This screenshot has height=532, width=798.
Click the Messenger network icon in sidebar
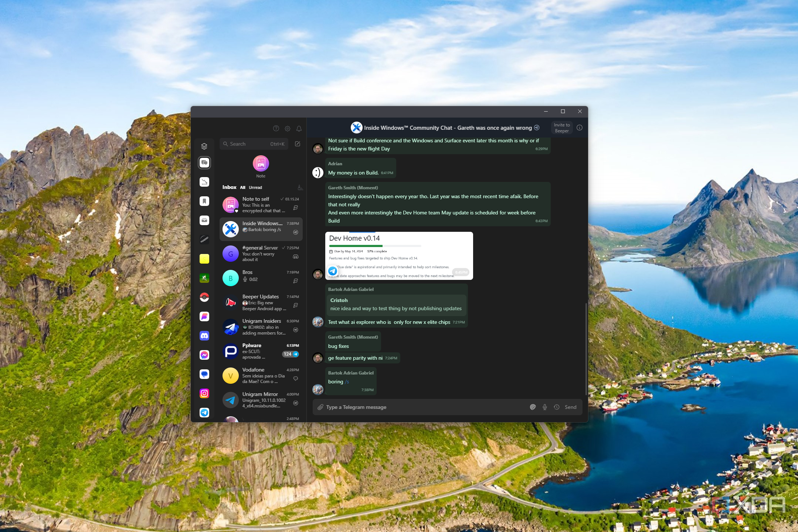pyautogui.click(x=204, y=355)
